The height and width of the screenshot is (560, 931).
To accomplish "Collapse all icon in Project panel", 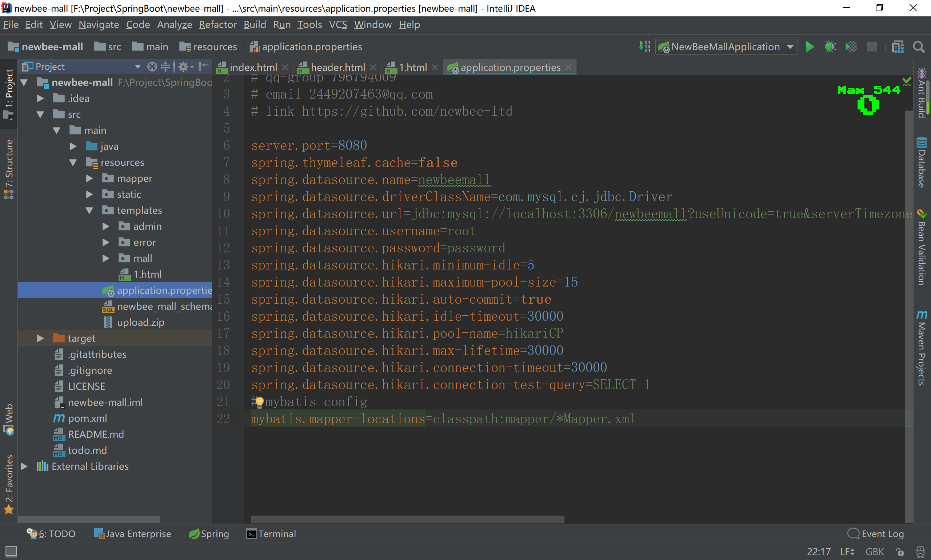I will [166, 67].
